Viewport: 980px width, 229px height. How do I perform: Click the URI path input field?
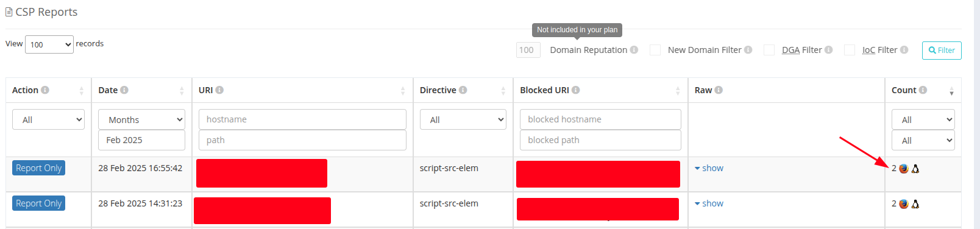pos(302,140)
